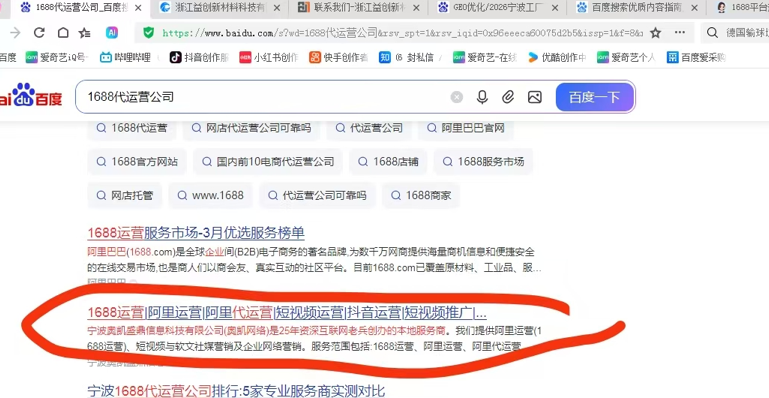Attach a file with paperclip icon

508,97
